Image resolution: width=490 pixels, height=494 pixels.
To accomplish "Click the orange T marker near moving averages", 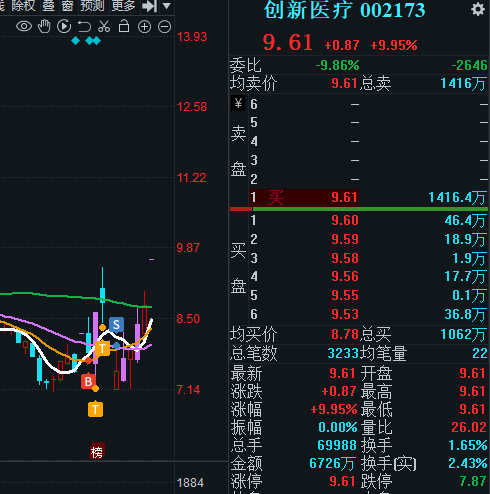I will (102, 349).
